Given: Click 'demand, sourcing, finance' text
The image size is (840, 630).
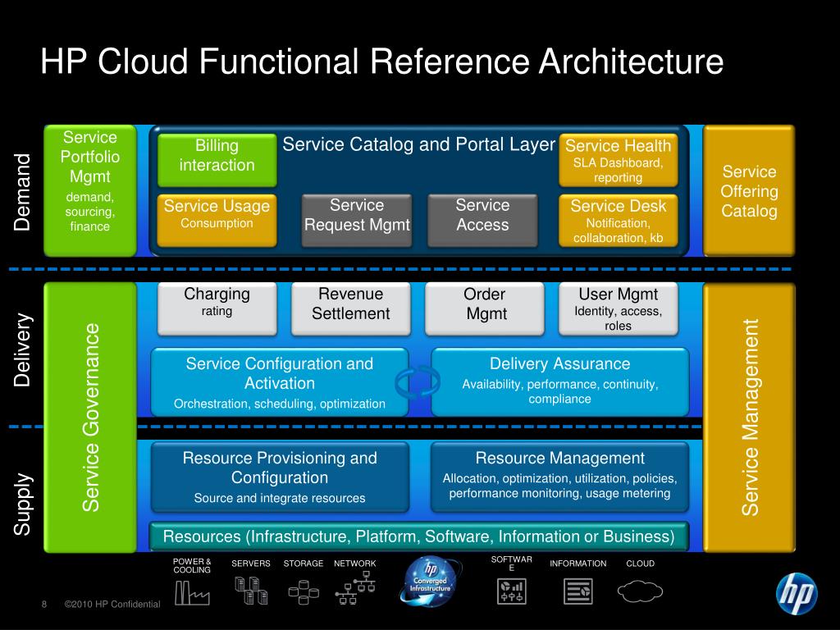Looking at the screenshot, I should [x=90, y=212].
